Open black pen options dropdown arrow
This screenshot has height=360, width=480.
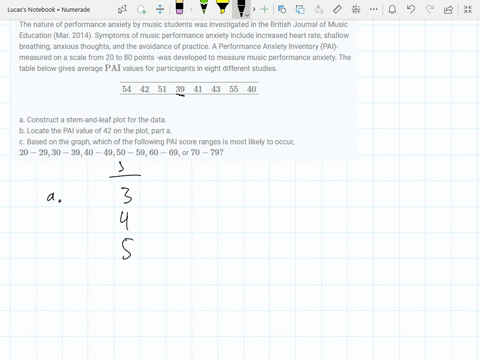point(247,15)
